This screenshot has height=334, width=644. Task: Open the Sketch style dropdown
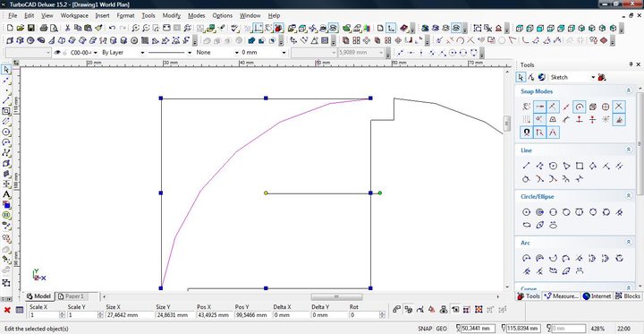pos(572,77)
